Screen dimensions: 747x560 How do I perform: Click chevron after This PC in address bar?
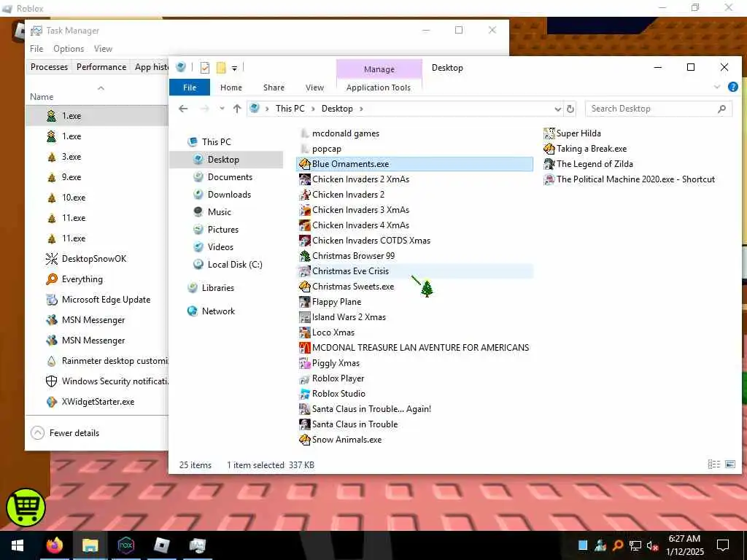[313, 109]
